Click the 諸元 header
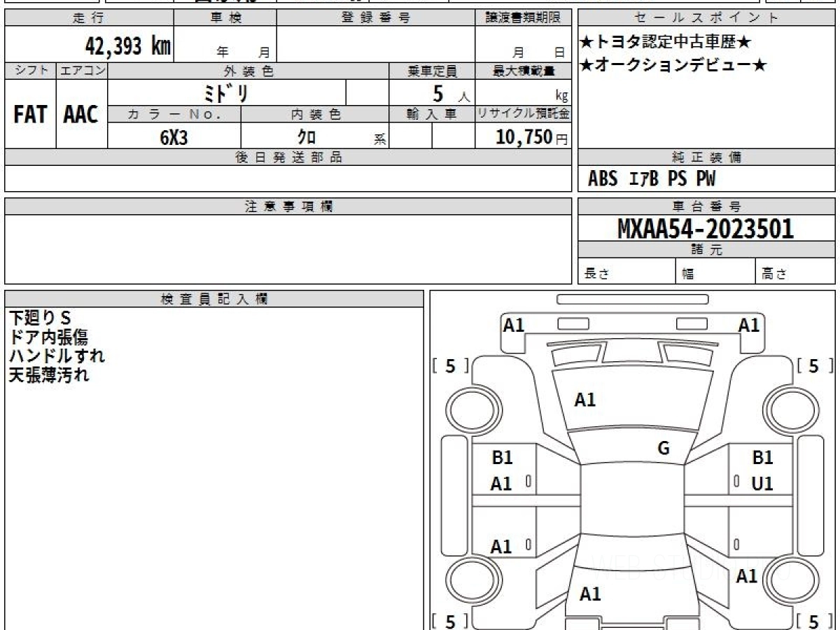This screenshot has width=840, height=630. [706, 250]
